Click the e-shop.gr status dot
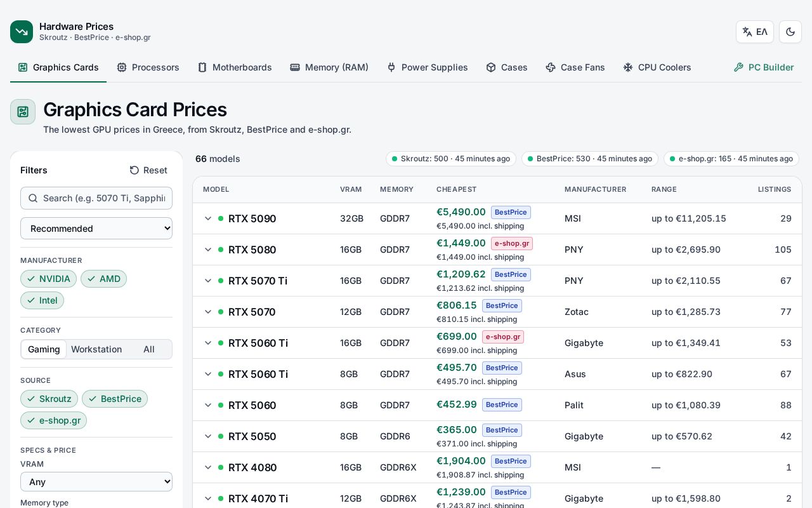This screenshot has width=812, height=508. tap(672, 159)
